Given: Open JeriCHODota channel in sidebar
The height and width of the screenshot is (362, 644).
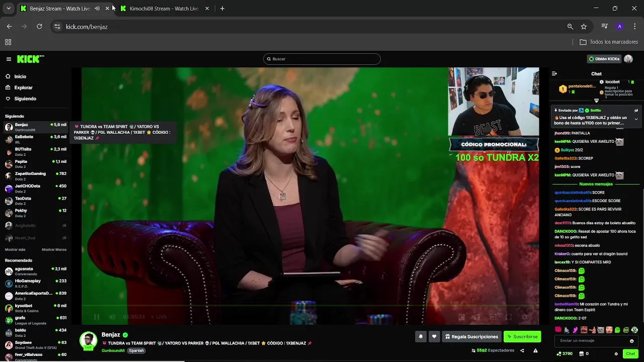Looking at the screenshot, I should 35,189.
